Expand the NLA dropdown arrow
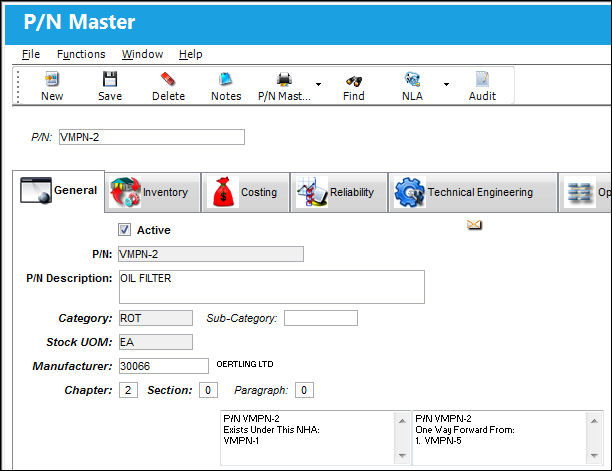Screen dimensions: 612x471 pos(446,84)
